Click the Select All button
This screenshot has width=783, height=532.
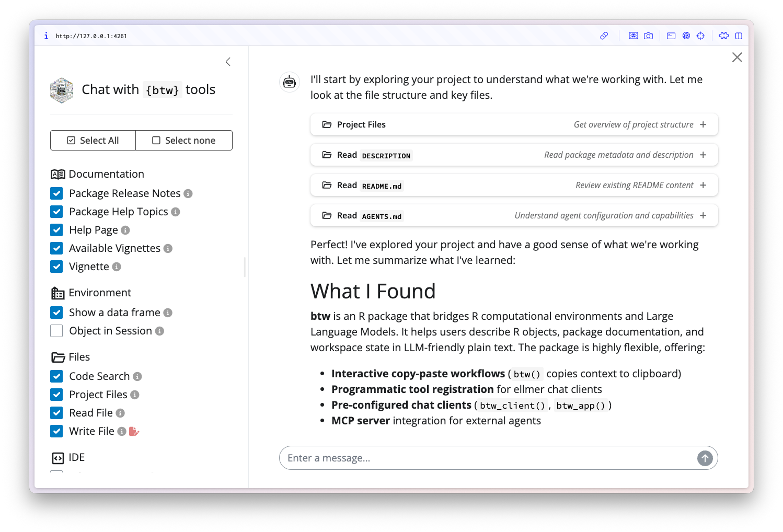[x=93, y=140]
